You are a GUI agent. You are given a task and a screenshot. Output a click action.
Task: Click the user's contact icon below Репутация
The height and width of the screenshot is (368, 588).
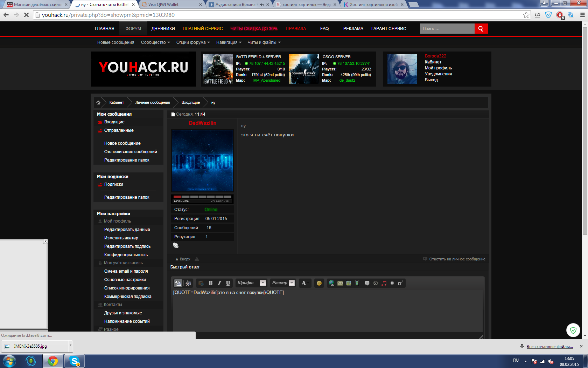pyautogui.click(x=176, y=245)
